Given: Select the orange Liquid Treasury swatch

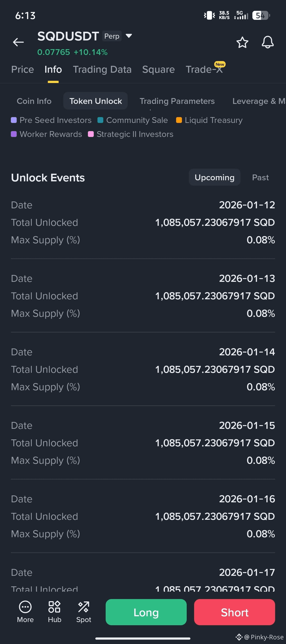Looking at the screenshot, I should point(179,120).
